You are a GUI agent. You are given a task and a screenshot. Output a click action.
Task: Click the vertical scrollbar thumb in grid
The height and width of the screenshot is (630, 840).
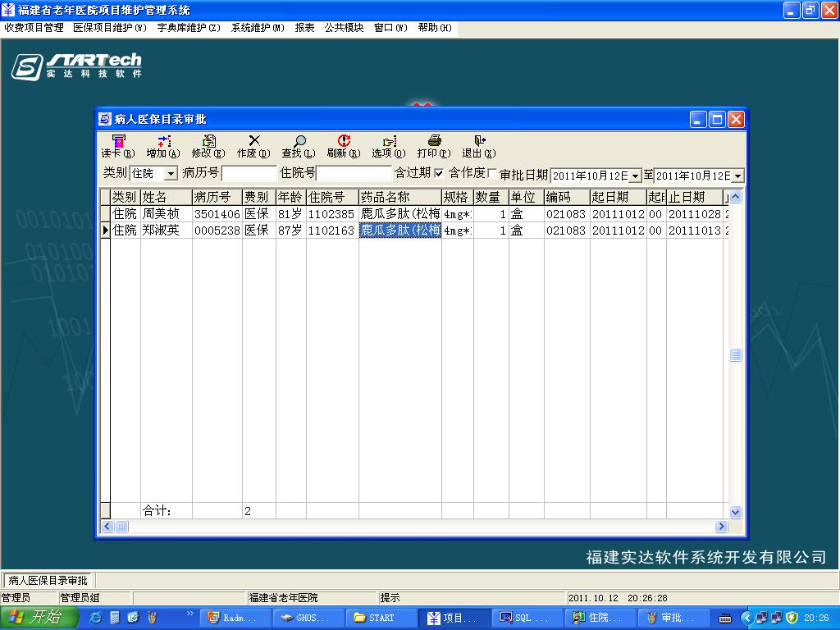coord(736,354)
